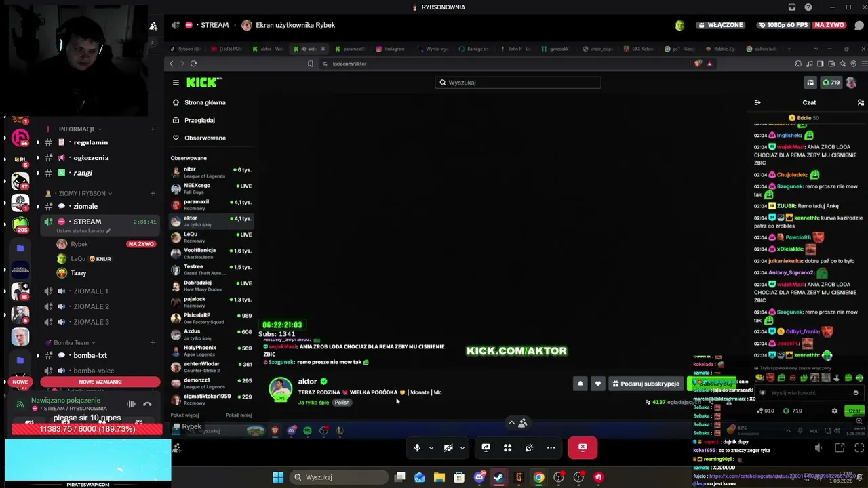Click the Kick hamburger menu icon
Image resolution: width=868 pixels, height=488 pixels.
point(176,83)
